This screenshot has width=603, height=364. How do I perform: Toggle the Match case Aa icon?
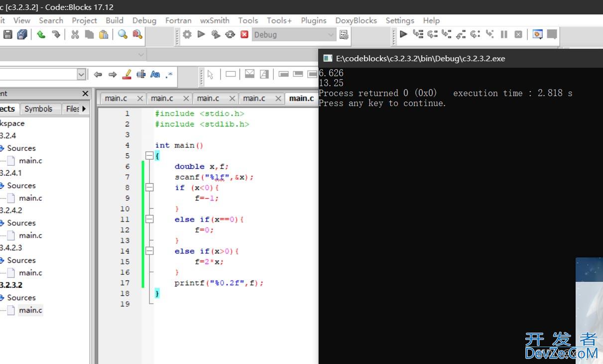pyautogui.click(x=155, y=74)
